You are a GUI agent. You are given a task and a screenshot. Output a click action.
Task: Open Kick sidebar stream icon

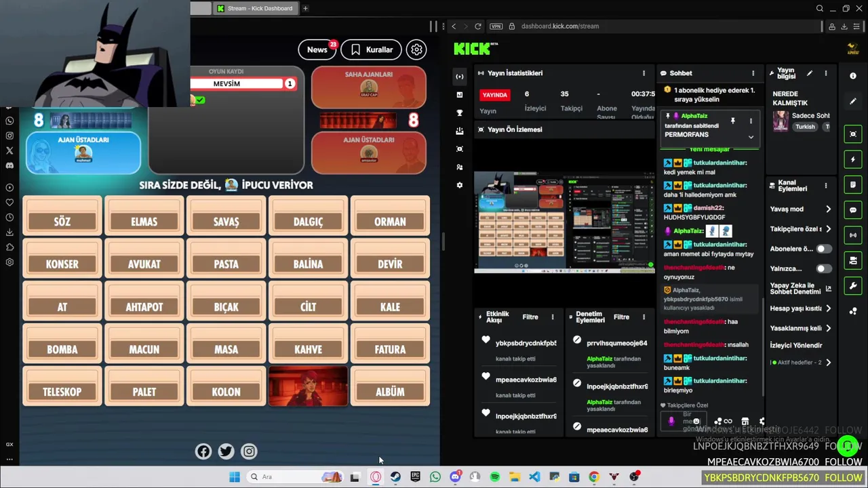click(460, 77)
